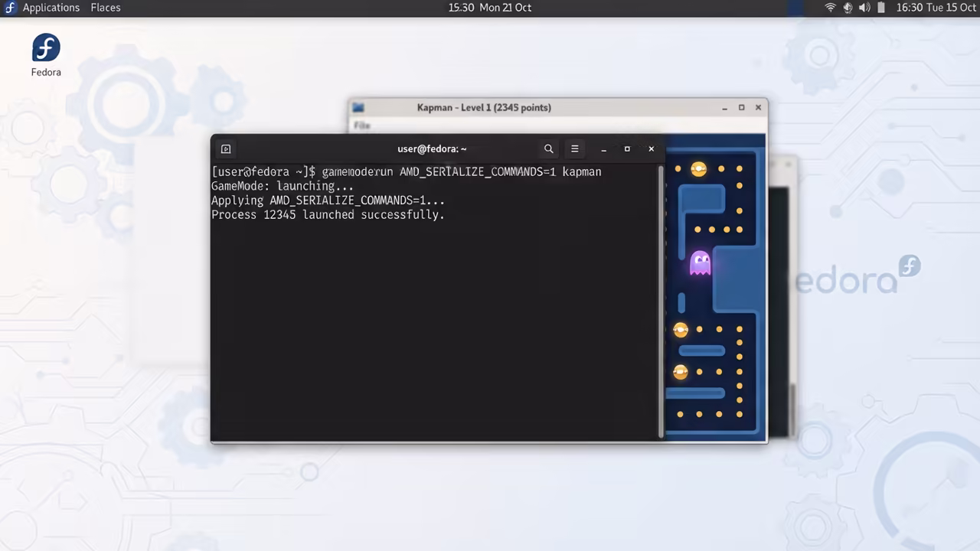
Task: Click the Wi-Fi status icon
Action: coord(831,8)
